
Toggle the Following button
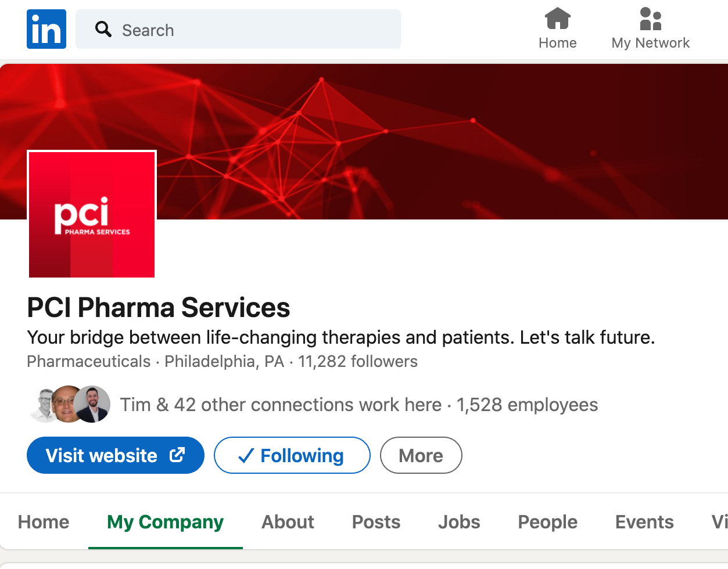[292, 455]
